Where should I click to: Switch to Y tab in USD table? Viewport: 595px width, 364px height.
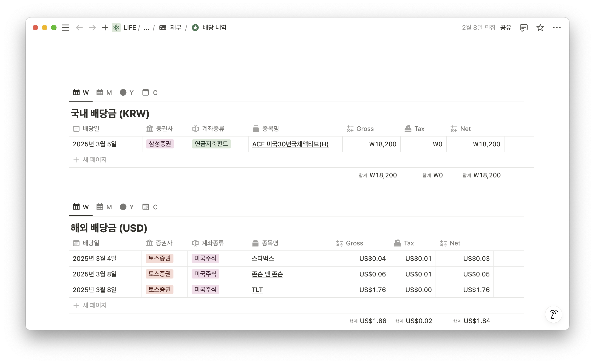[x=127, y=207]
